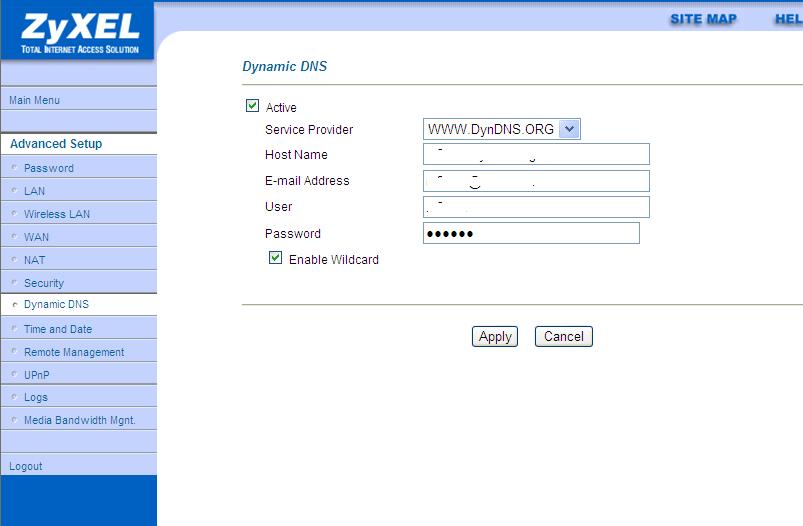The width and height of the screenshot is (803, 526).
Task: Click the ZyXEL logo
Action: pos(78,30)
